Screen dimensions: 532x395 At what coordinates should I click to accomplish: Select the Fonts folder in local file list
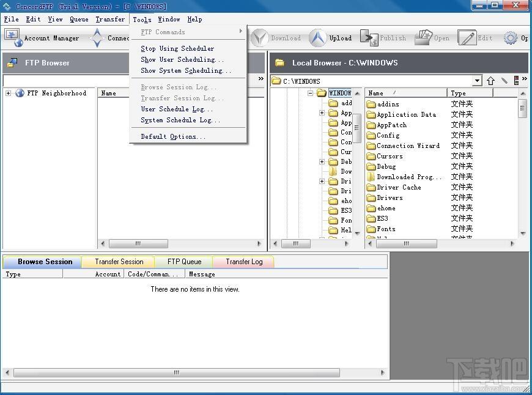coord(386,229)
